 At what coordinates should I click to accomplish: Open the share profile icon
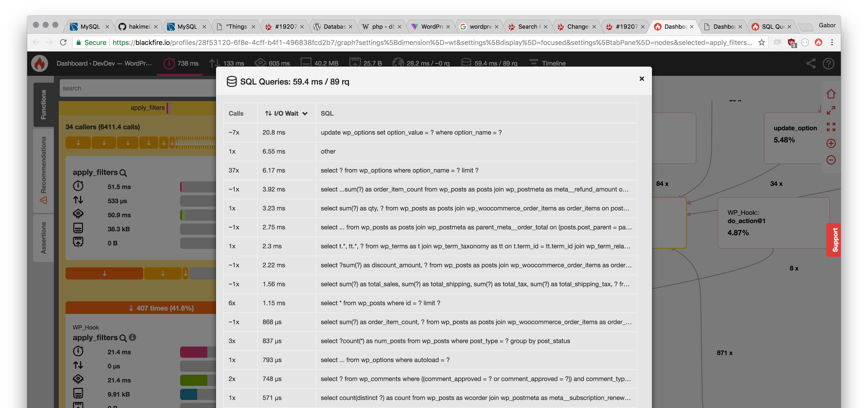pyautogui.click(x=811, y=63)
